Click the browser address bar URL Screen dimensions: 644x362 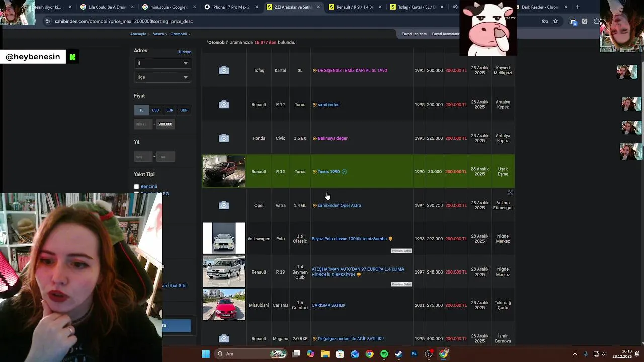[x=124, y=21]
